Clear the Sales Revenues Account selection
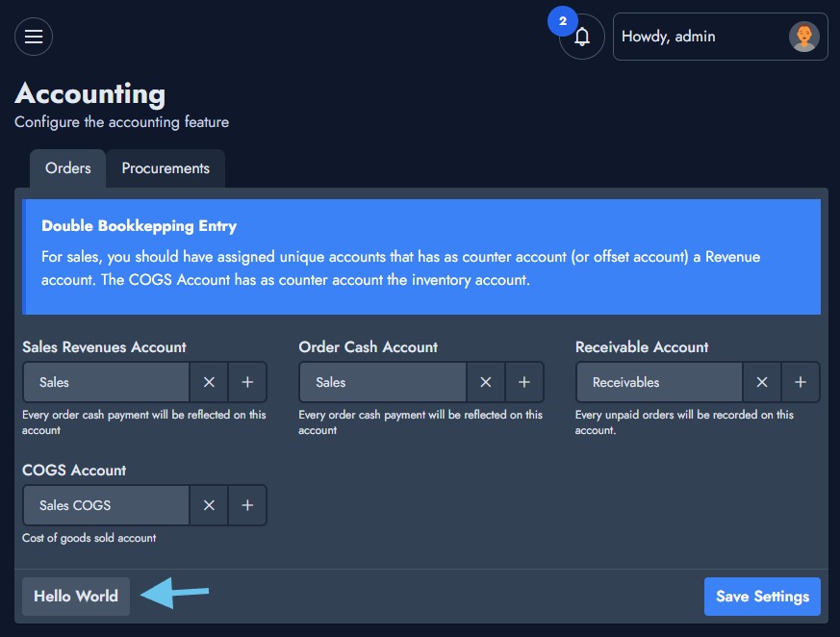This screenshot has height=637, width=840. (209, 382)
